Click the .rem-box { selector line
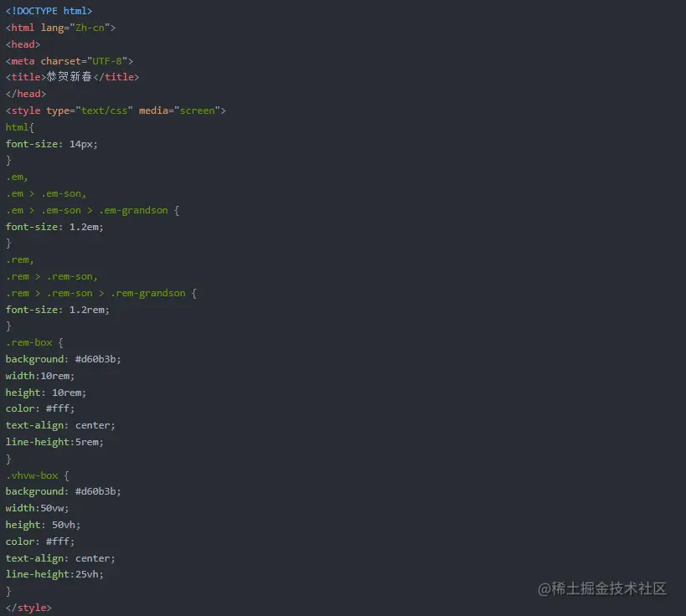The height and width of the screenshot is (616, 686). 34,343
